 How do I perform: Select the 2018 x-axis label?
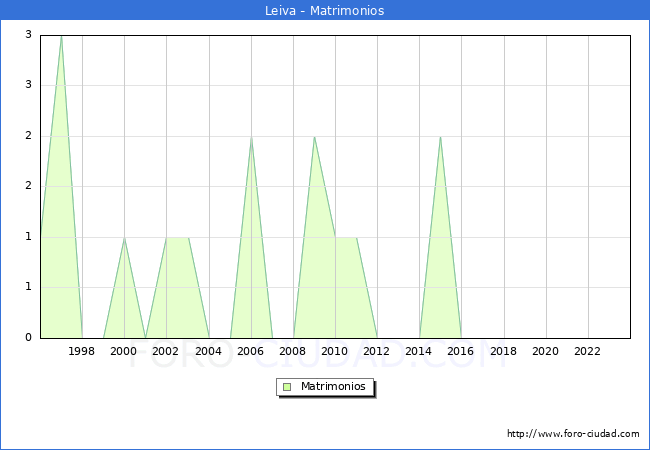point(504,351)
